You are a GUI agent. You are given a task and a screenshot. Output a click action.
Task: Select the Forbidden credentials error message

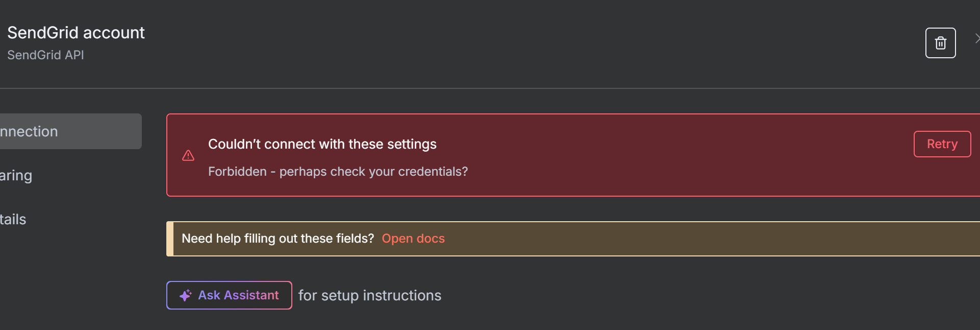338,172
